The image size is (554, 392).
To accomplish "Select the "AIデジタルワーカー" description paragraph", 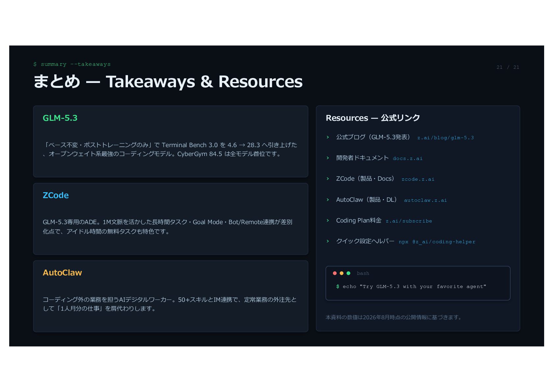I will click(170, 304).
